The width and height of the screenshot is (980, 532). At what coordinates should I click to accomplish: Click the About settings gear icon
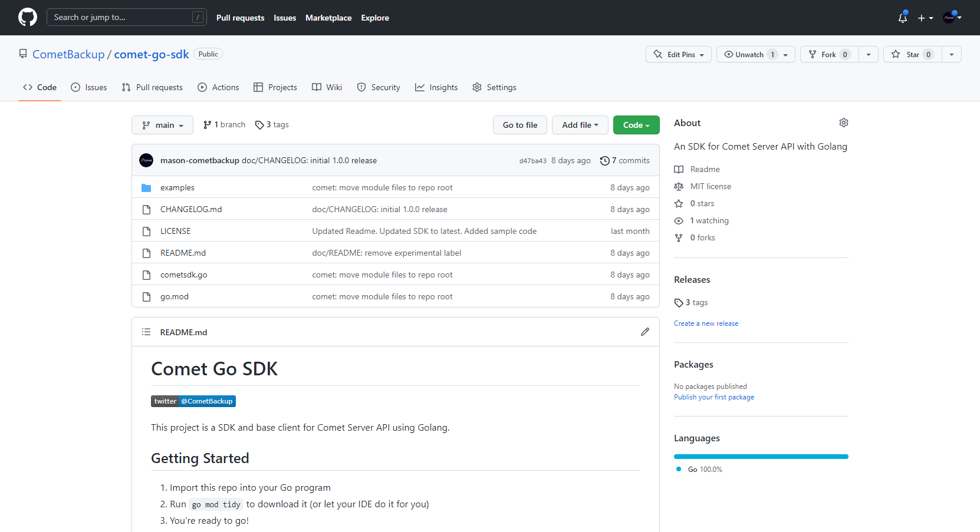click(843, 123)
